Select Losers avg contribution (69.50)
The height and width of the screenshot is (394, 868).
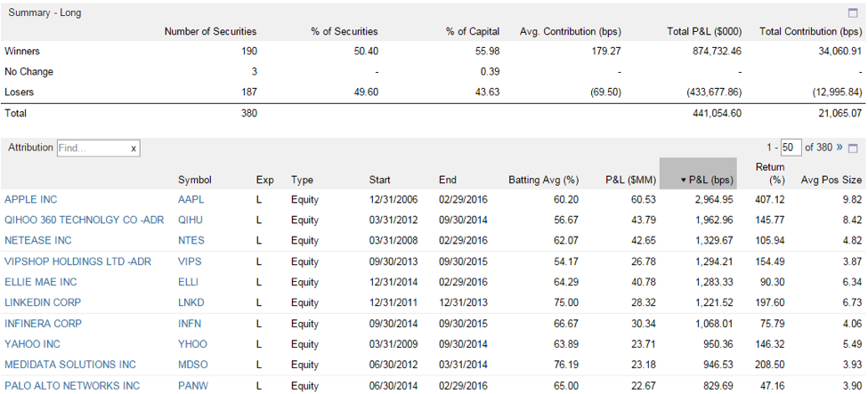click(605, 92)
